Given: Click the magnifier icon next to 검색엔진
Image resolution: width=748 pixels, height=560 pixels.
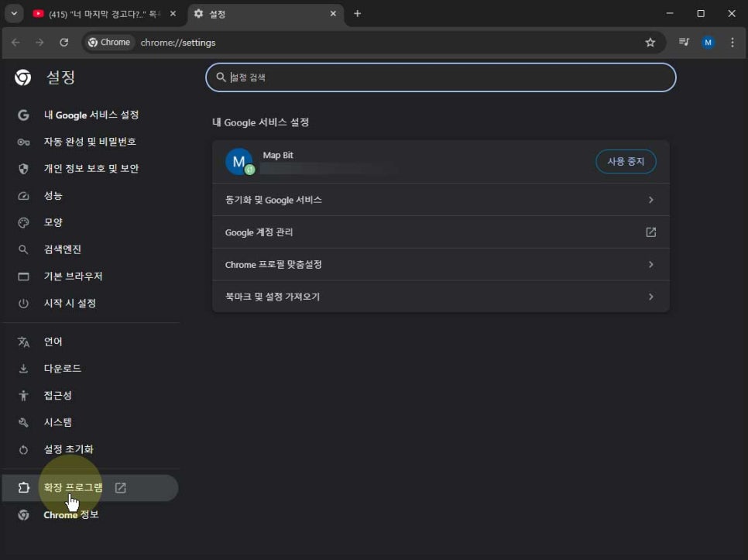Looking at the screenshot, I should click(x=23, y=249).
